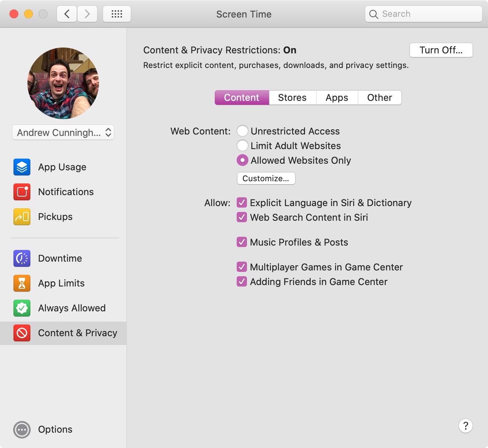The height and width of the screenshot is (448, 488).
Task: Click the Turn Off... button
Action: (441, 50)
